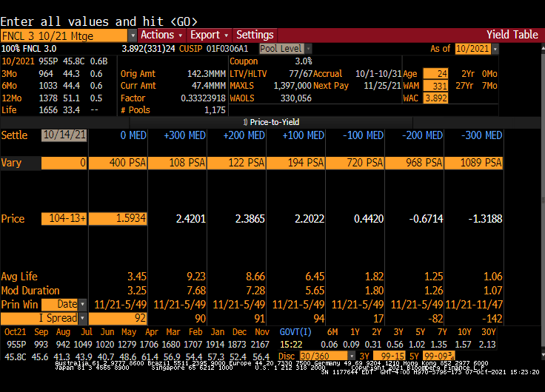Click the Settings button
Screen dimensions: 545x392
(255, 35)
